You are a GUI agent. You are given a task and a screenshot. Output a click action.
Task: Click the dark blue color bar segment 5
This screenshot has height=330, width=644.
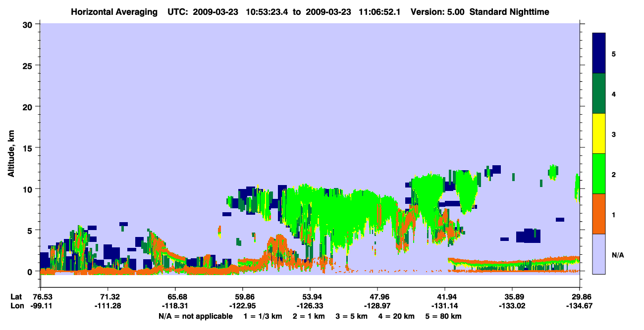599,53
